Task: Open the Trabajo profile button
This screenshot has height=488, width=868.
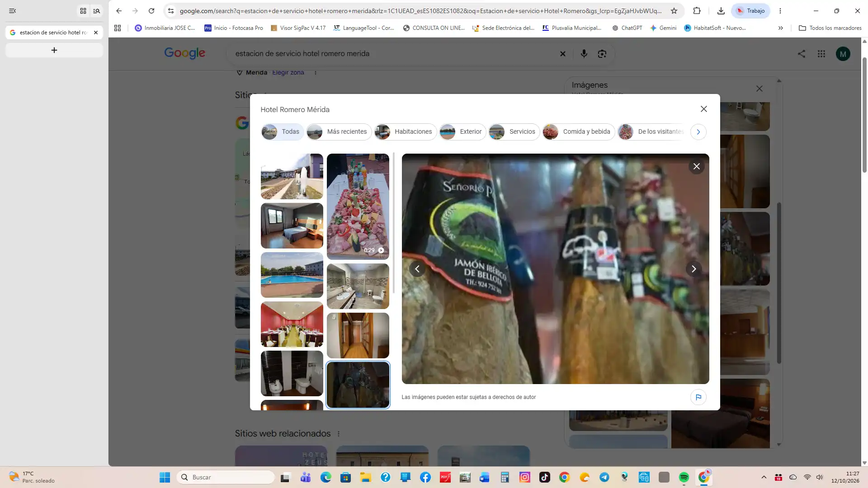Action: [750, 11]
